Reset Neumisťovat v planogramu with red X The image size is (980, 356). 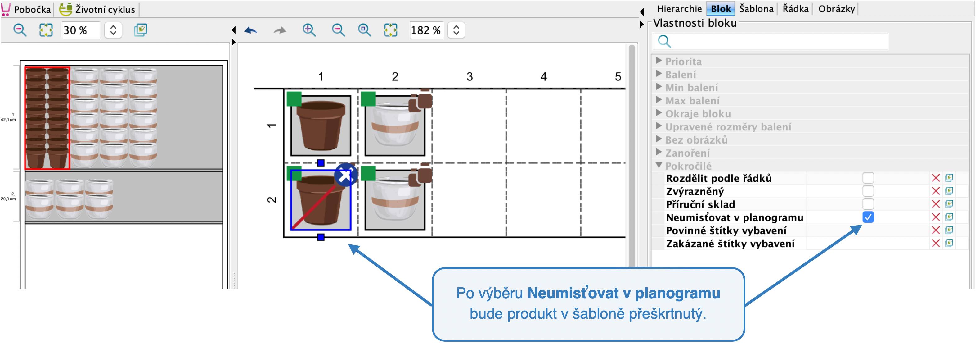(936, 217)
